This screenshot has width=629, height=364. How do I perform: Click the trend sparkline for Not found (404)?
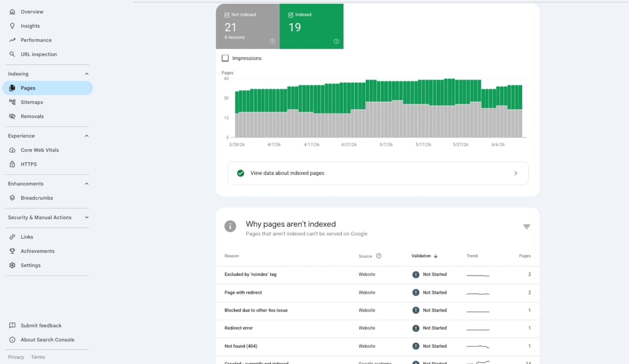click(x=478, y=346)
